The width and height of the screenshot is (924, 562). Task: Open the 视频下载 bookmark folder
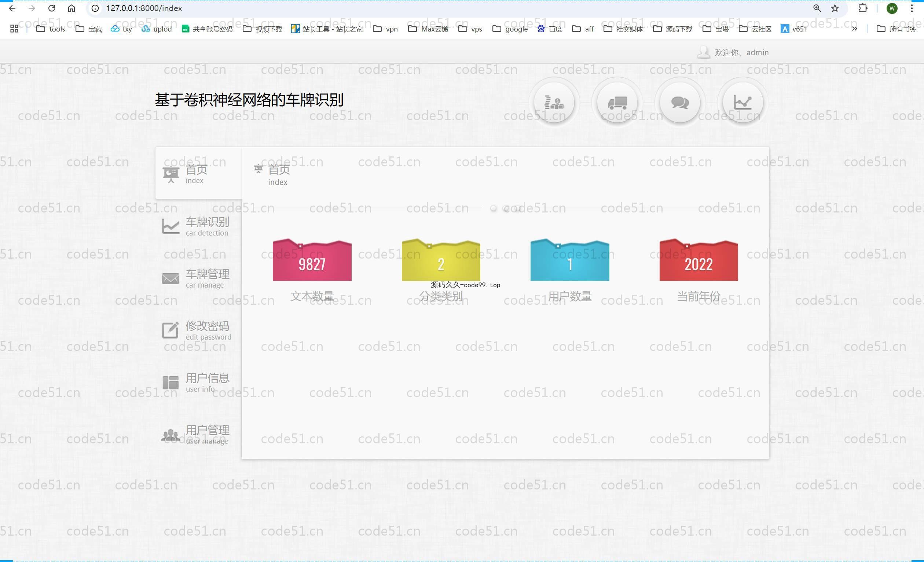pos(263,29)
